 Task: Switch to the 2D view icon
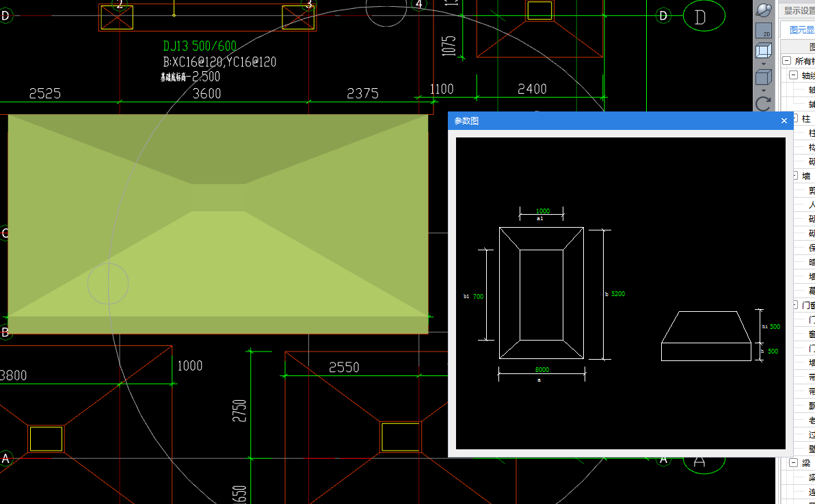click(764, 31)
